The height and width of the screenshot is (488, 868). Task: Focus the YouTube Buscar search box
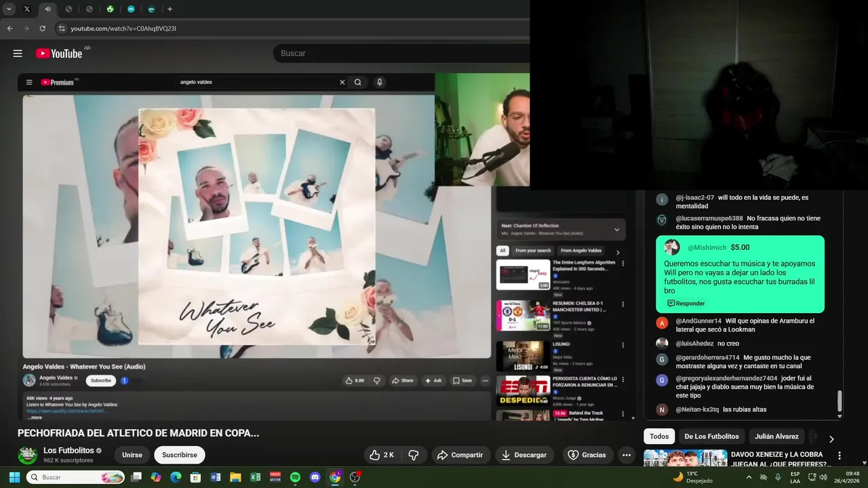click(400, 54)
